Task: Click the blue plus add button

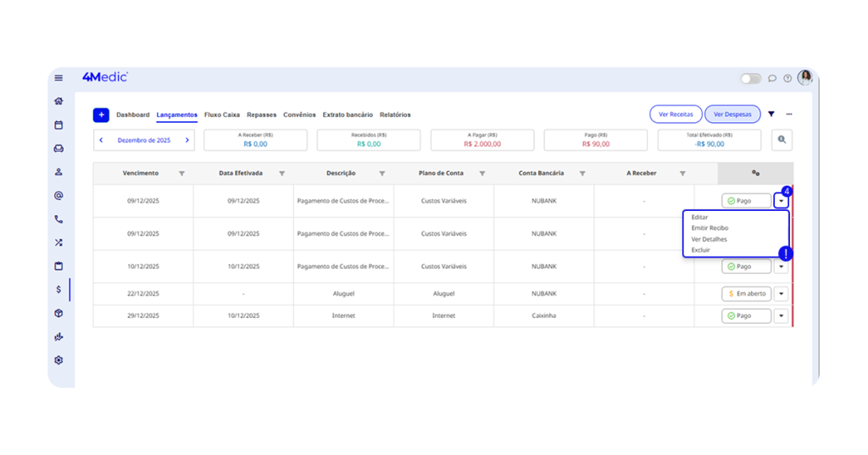Action: click(101, 114)
